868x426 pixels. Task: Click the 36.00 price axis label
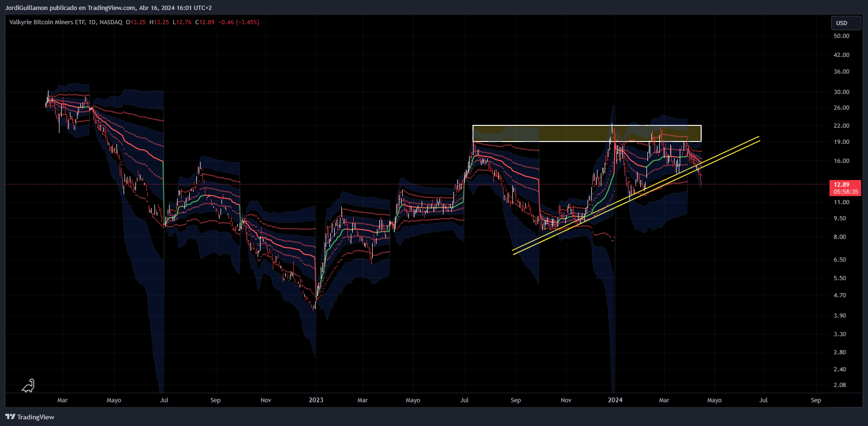pyautogui.click(x=841, y=72)
